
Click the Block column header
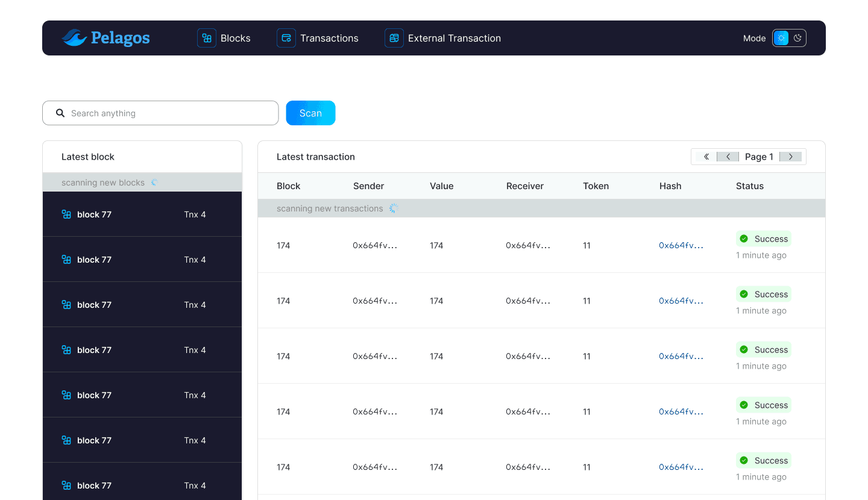[x=288, y=186]
